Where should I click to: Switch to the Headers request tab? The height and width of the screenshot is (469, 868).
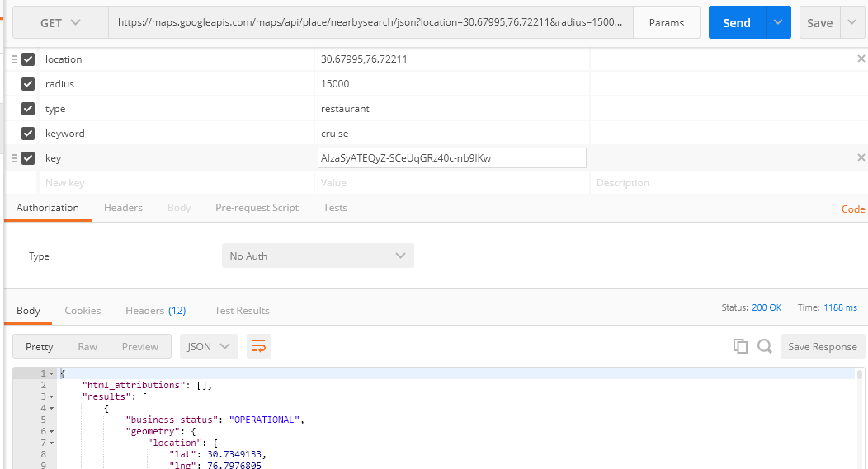(x=123, y=208)
